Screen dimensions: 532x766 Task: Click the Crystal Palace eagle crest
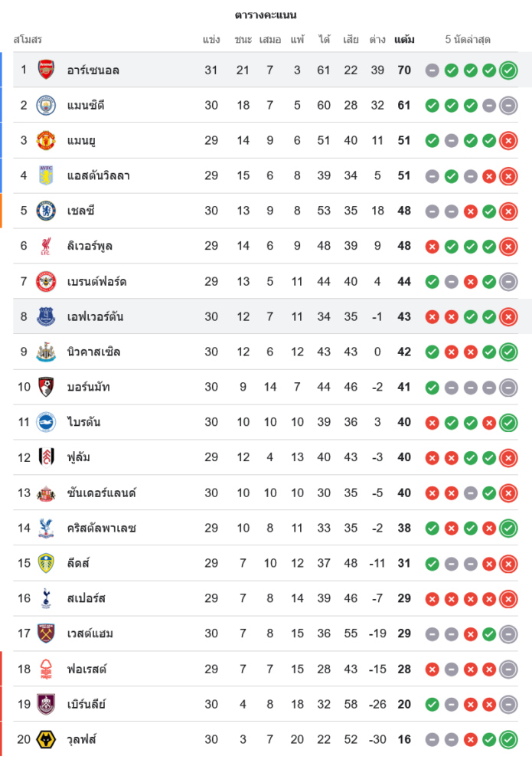tap(47, 528)
